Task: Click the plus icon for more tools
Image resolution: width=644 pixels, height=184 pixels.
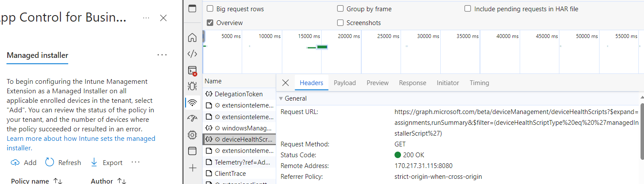Action: tap(193, 168)
